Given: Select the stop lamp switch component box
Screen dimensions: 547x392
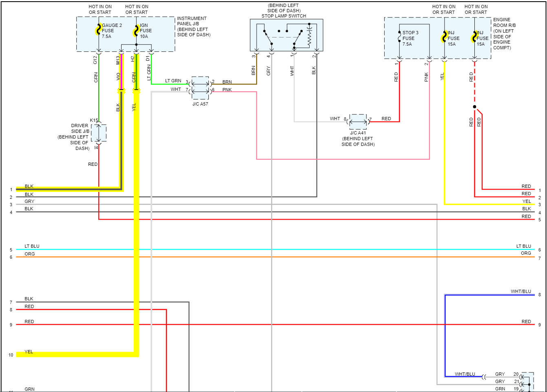Looking at the screenshot, I should 286,35.
